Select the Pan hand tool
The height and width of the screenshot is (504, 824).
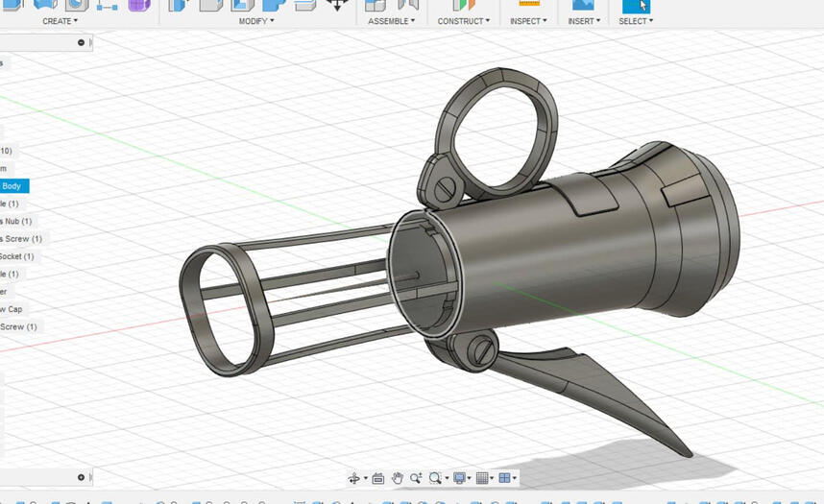point(397,478)
